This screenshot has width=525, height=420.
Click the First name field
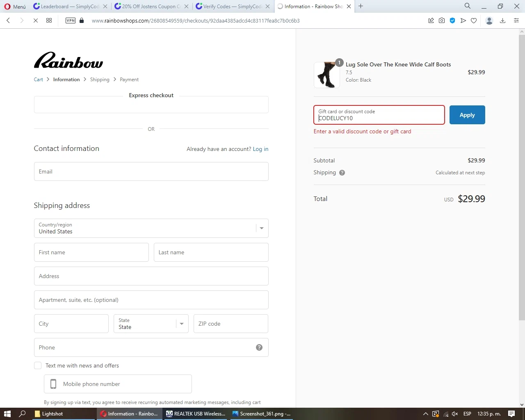tap(91, 252)
